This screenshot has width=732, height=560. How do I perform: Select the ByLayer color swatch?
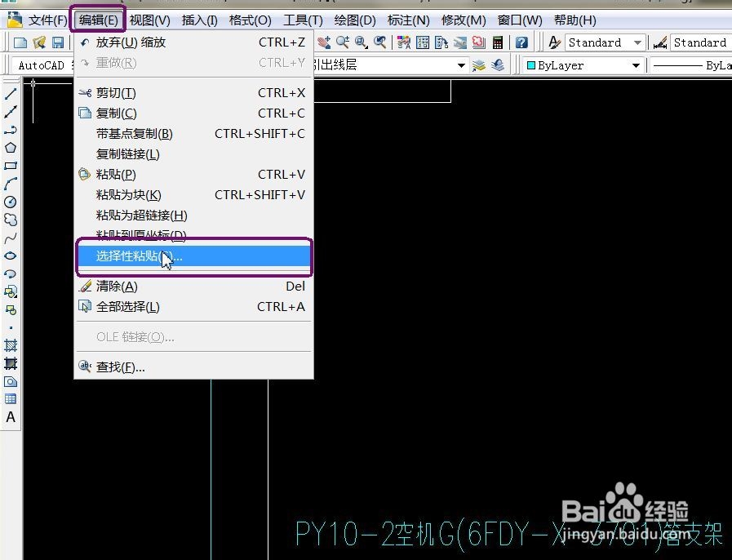point(532,64)
